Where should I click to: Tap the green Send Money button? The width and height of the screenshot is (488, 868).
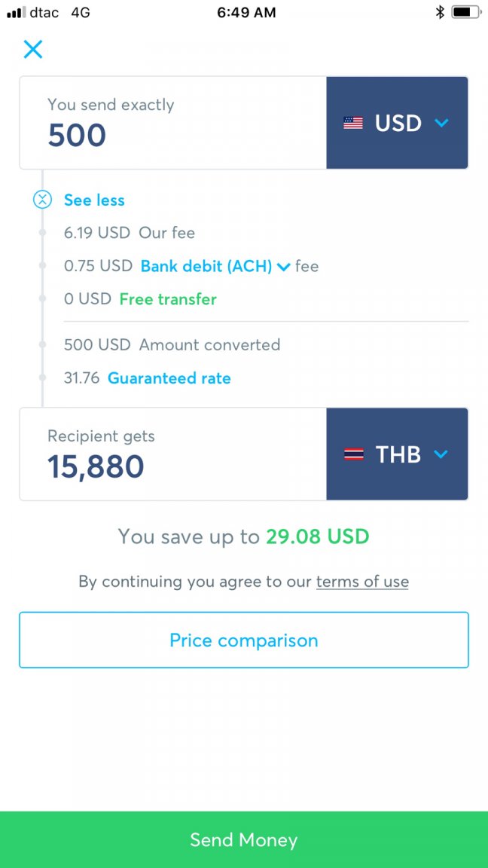point(244,840)
